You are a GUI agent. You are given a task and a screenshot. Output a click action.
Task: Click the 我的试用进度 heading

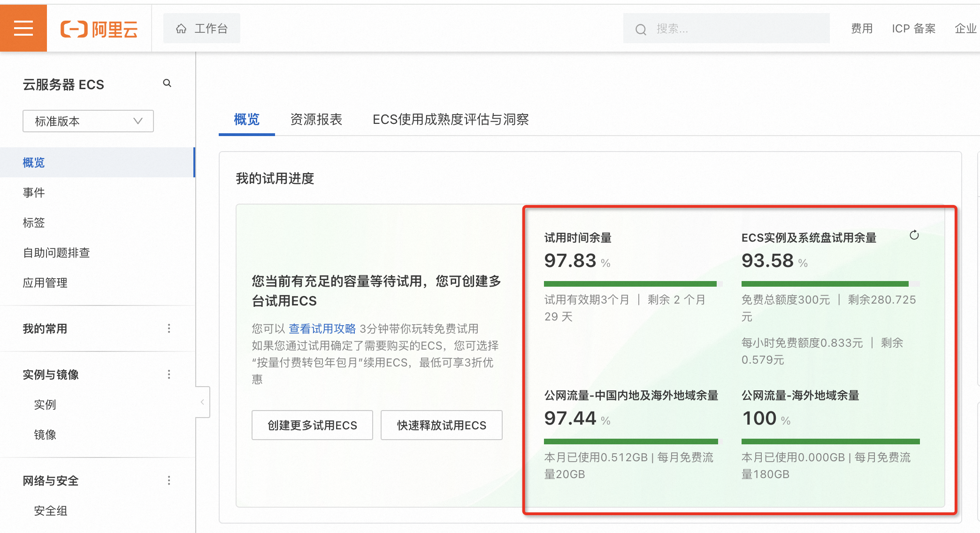coord(275,178)
